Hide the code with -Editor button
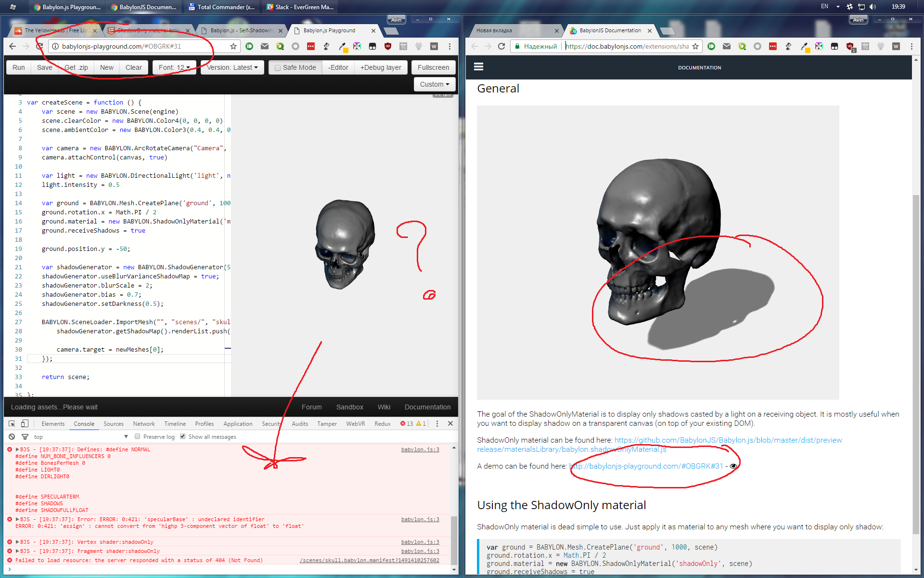The height and width of the screenshot is (578, 924). 338,67
